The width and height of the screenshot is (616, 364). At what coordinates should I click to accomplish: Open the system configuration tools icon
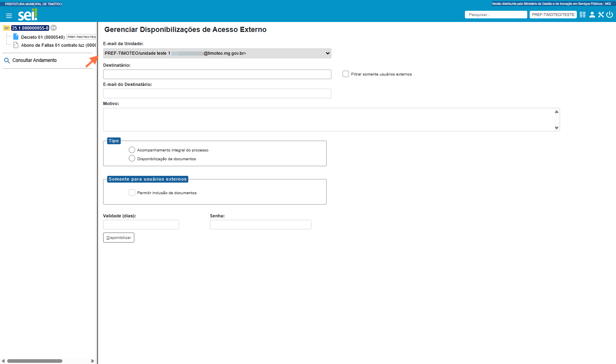pyautogui.click(x=601, y=14)
